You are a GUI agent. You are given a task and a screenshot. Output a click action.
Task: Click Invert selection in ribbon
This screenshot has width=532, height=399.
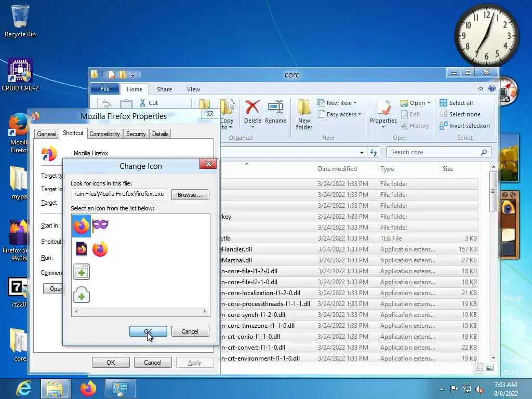[465, 126]
